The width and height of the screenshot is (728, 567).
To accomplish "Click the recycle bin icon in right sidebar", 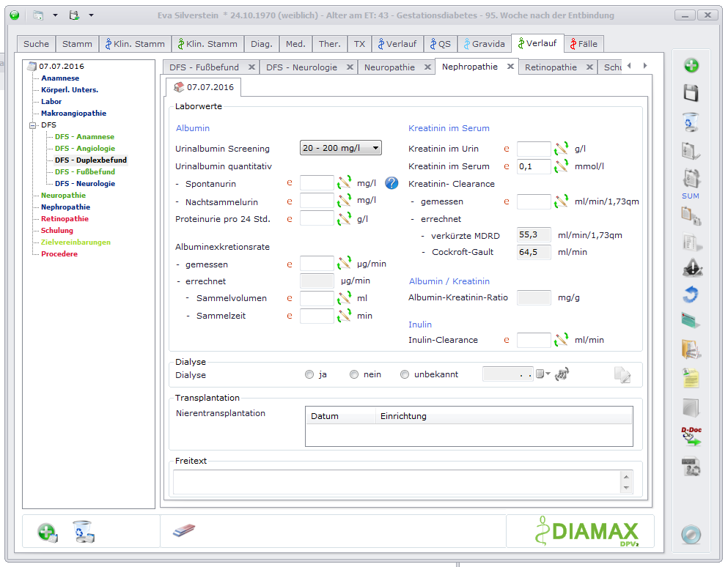I will tap(691, 122).
